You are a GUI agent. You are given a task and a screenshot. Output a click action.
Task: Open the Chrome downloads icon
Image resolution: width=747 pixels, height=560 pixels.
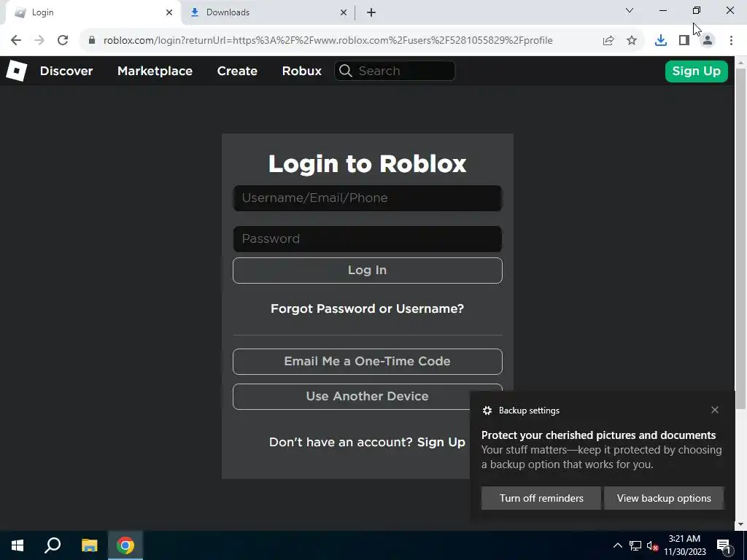pyautogui.click(x=661, y=41)
